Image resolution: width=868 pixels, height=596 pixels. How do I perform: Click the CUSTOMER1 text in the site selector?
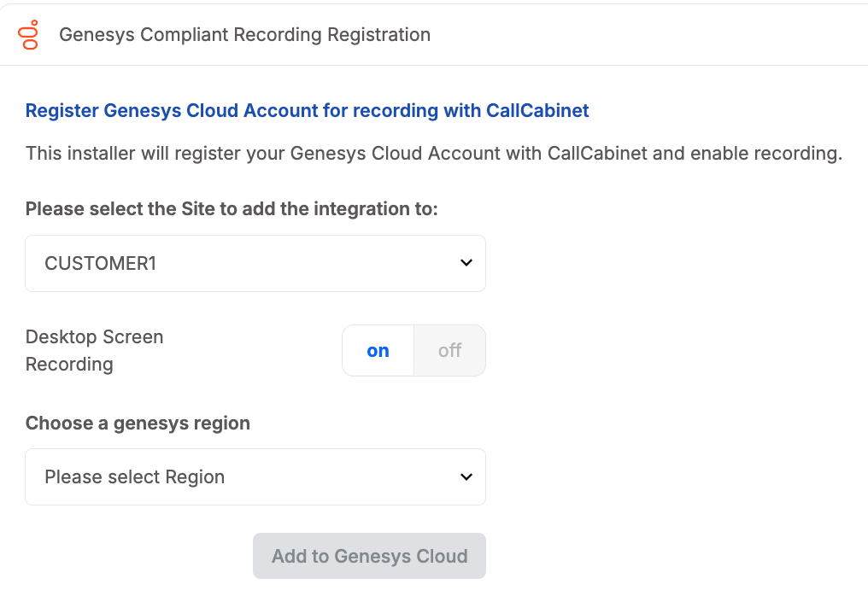(x=101, y=264)
